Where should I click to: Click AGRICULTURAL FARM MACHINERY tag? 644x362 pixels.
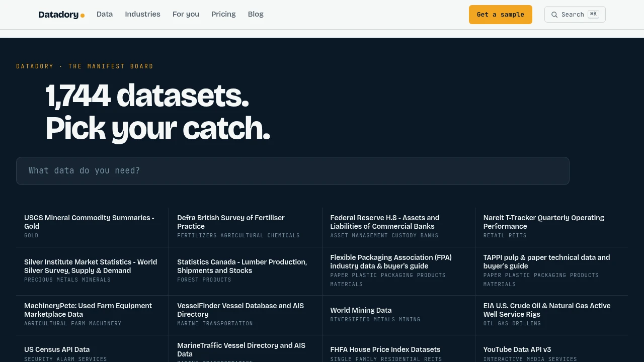[73, 323]
